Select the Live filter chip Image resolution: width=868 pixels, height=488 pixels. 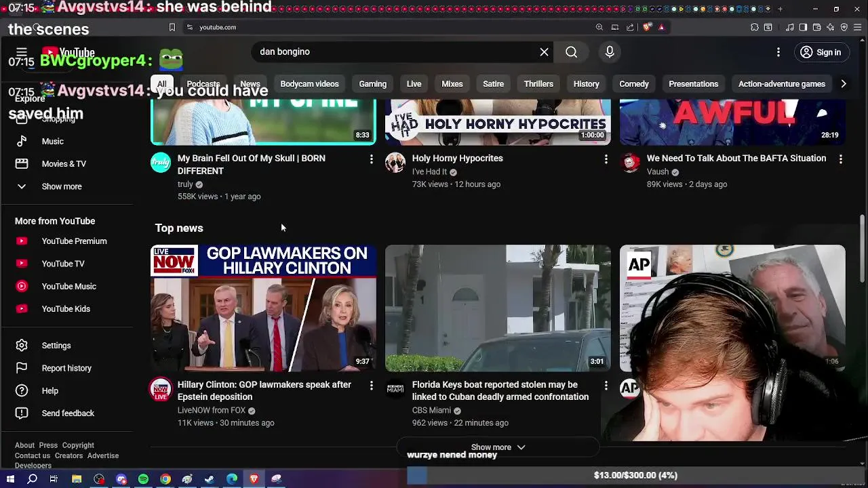414,84
